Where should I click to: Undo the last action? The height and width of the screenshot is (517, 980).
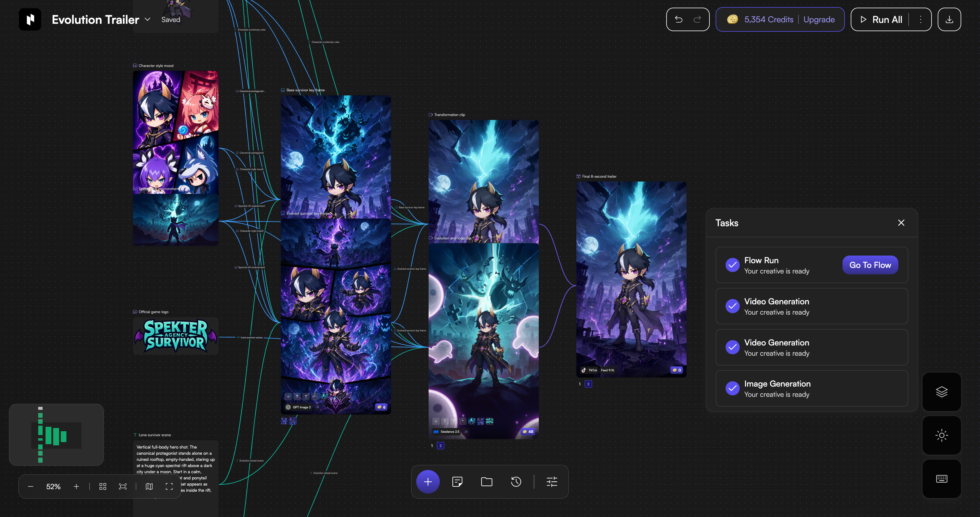(x=679, y=19)
